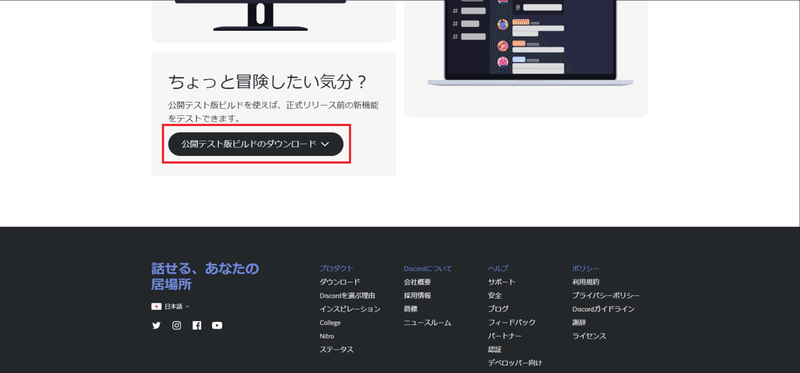Click the ヘルプ column heading
The width and height of the screenshot is (800, 373).
pyautogui.click(x=498, y=268)
